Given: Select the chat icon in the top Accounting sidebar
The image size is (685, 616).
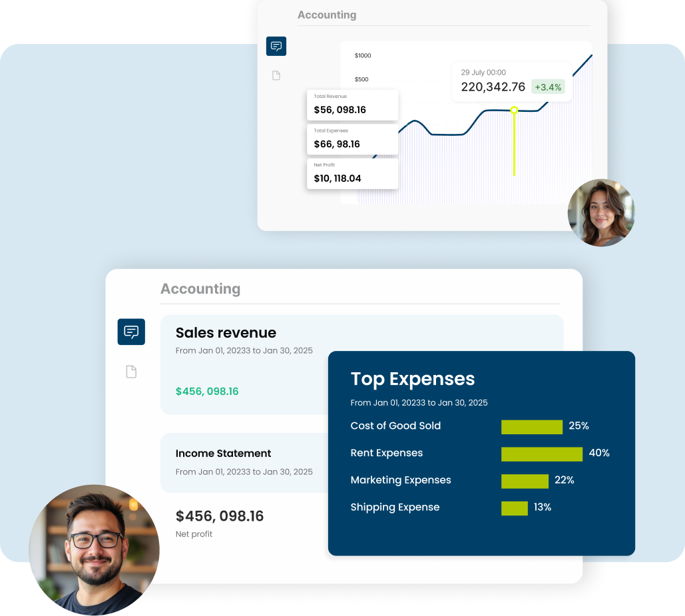Looking at the screenshot, I should tap(276, 46).
